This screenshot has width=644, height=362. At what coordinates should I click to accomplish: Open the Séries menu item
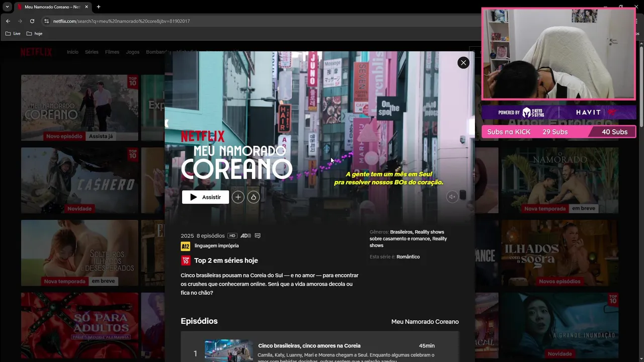pyautogui.click(x=92, y=52)
